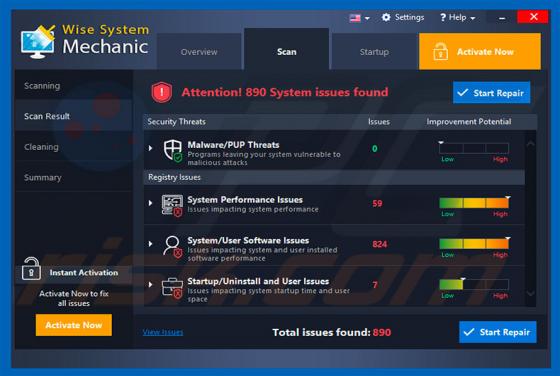Click the orange Activate Now top button
The height and width of the screenshot is (376, 560).
point(480,51)
